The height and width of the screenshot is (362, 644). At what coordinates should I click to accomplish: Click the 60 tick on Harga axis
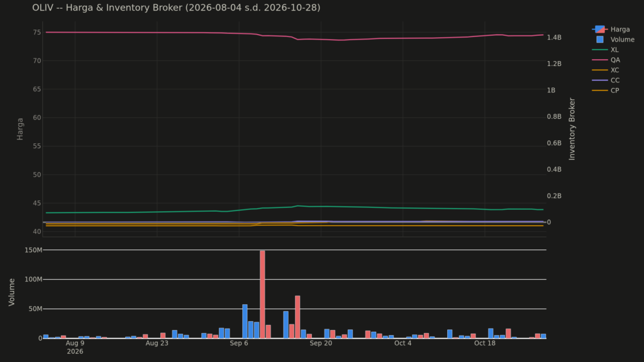coord(37,118)
